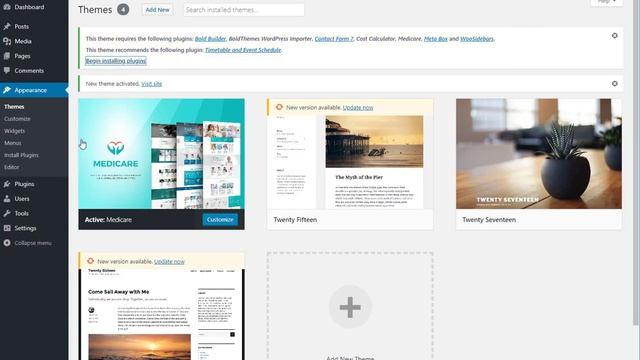
Task: Click Begin installing plugins link
Action: click(x=116, y=61)
